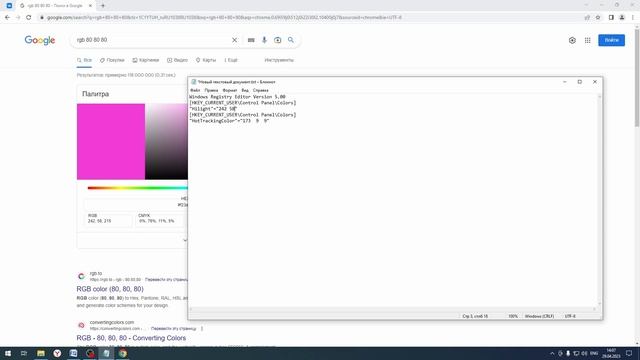Click the "HotTrackingColor" line in Notepad
This screenshot has width=640, height=360.
coord(229,121)
